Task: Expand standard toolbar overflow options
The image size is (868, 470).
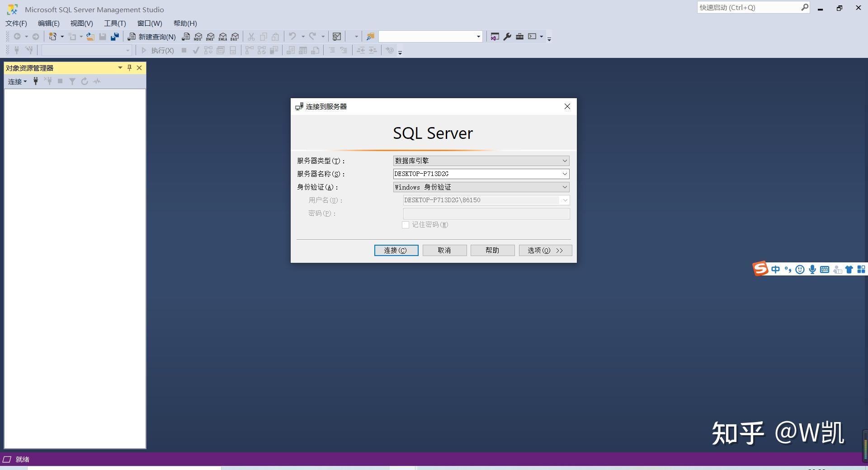Action: coord(549,39)
